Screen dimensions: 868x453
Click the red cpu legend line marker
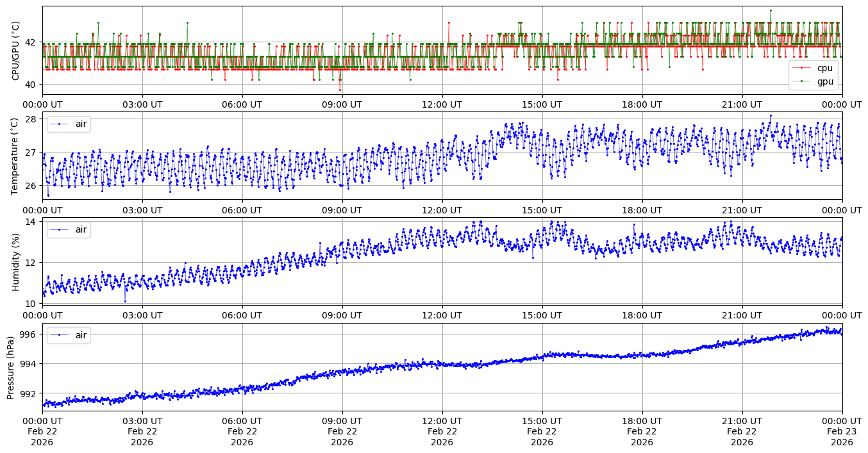(803, 68)
